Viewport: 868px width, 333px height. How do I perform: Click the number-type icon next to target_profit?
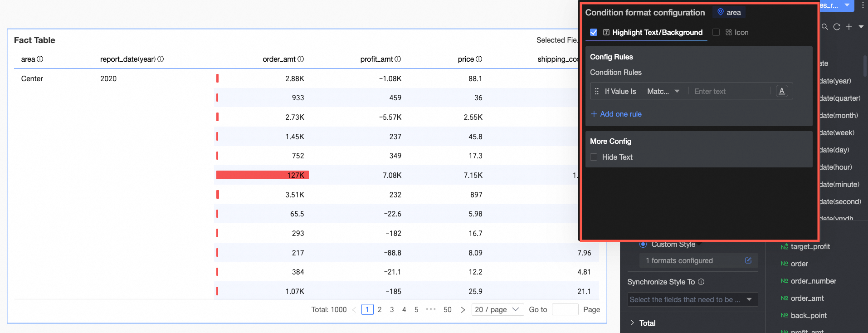(784, 246)
